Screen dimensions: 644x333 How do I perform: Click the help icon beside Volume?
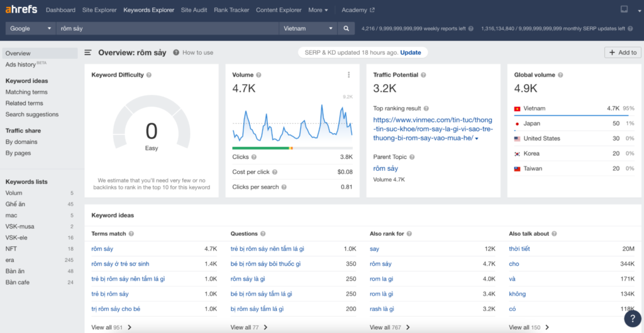(x=258, y=75)
